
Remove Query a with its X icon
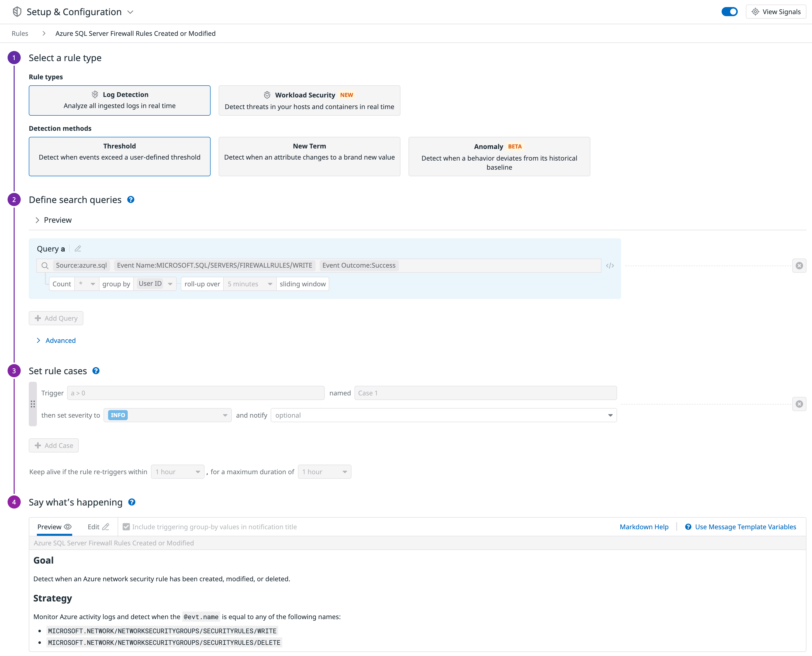(800, 265)
